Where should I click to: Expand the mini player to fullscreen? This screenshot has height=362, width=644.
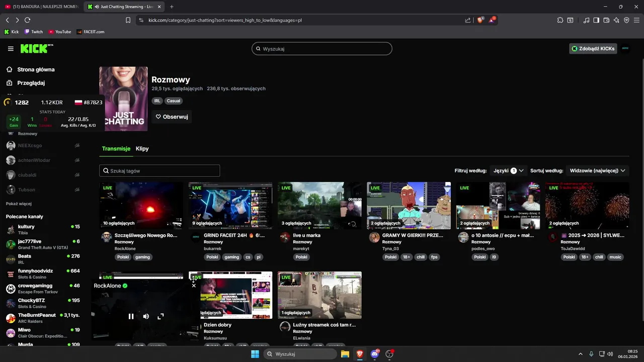click(160, 316)
